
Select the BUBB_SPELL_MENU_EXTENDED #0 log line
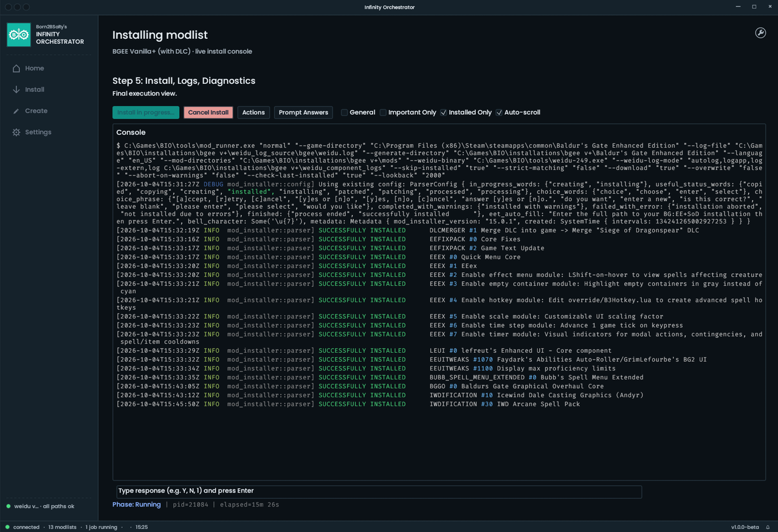click(380, 378)
